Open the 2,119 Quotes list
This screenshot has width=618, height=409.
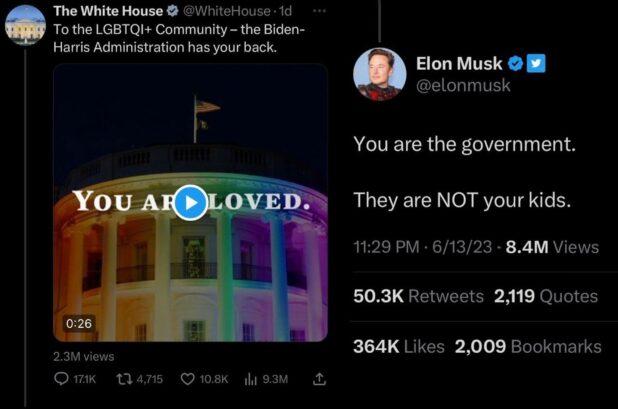[x=545, y=296]
